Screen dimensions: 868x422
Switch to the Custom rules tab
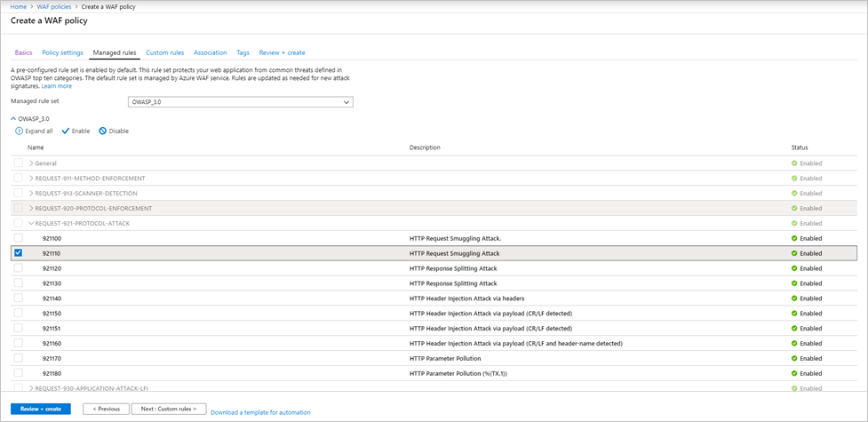click(x=164, y=53)
